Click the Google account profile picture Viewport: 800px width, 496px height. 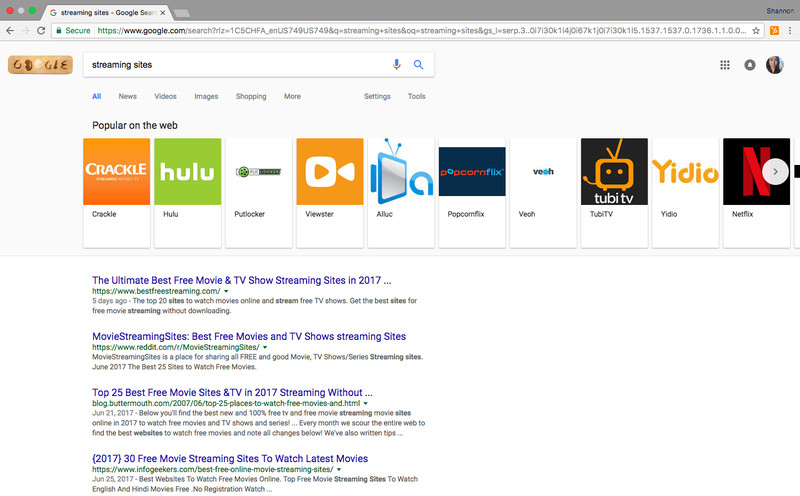[775, 65]
